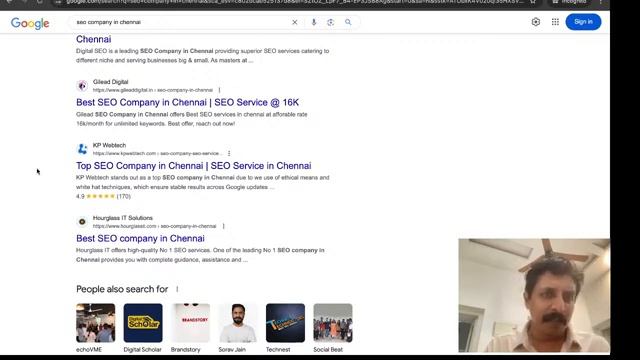
Task: Open options beside People also search for
Action: click(177, 289)
